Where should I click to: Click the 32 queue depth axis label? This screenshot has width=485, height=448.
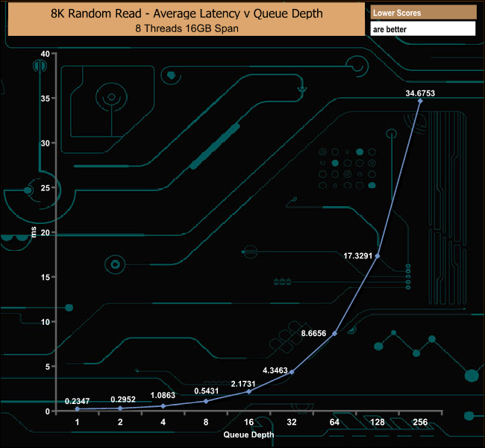pos(292,422)
